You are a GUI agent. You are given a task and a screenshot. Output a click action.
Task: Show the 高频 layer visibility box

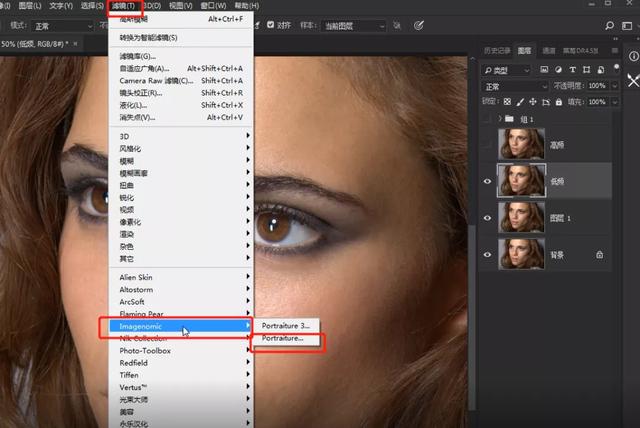(x=487, y=144)
